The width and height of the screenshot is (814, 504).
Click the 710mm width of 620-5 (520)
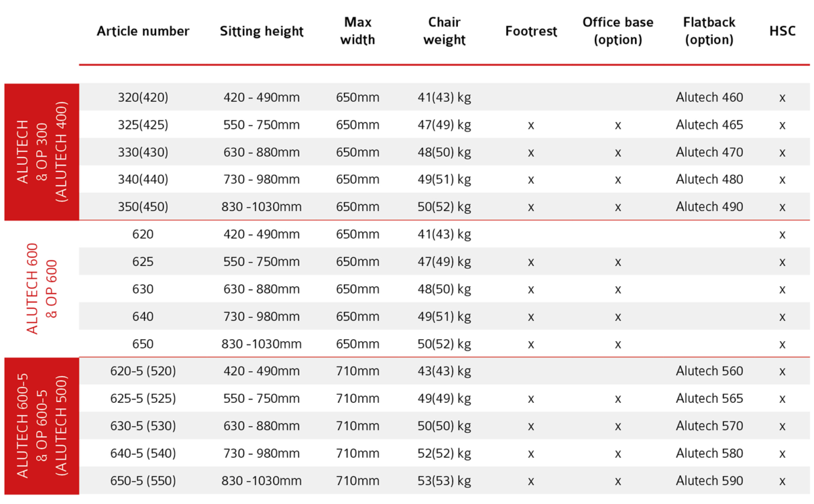(x=357, y=371)
